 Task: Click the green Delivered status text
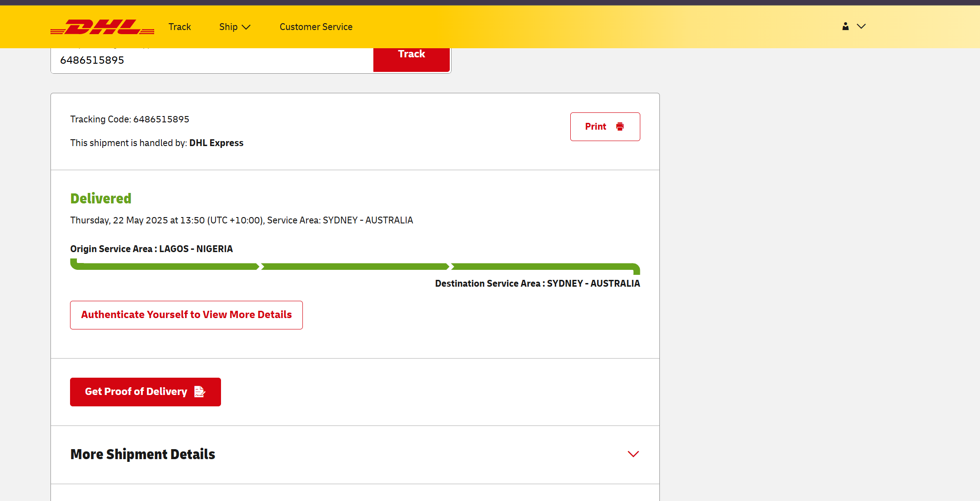(101, 198)
